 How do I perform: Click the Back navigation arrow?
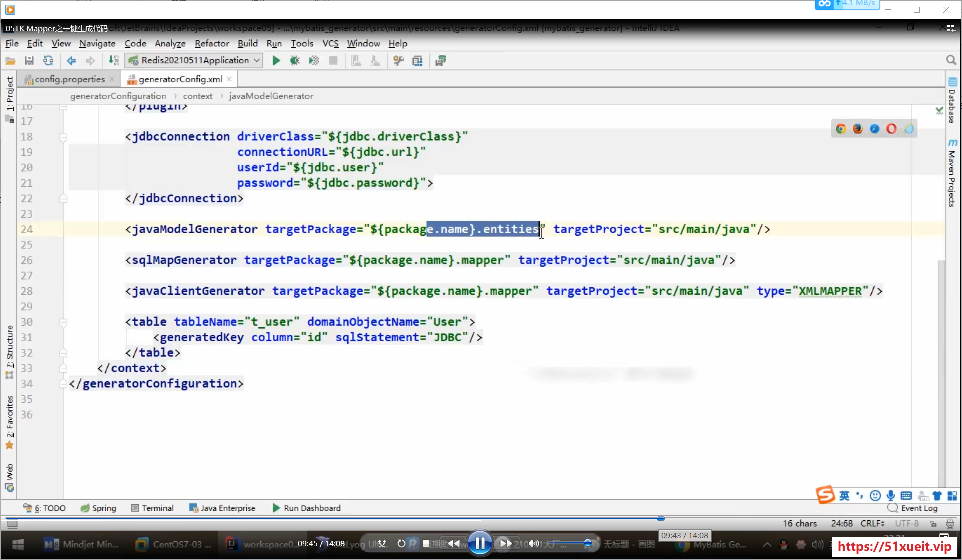[x=71, y=61]
